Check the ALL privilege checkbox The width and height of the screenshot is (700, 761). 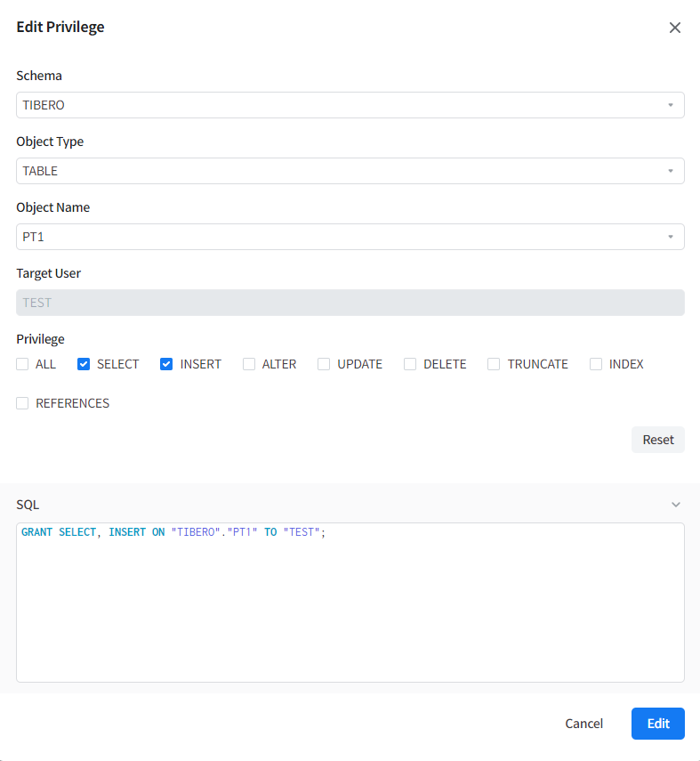[22, 364]
